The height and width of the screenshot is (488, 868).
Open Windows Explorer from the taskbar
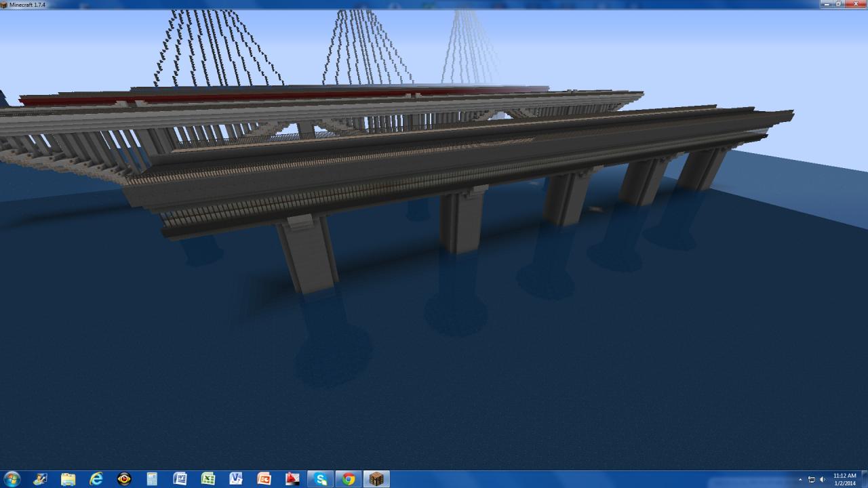click(68, 479)
